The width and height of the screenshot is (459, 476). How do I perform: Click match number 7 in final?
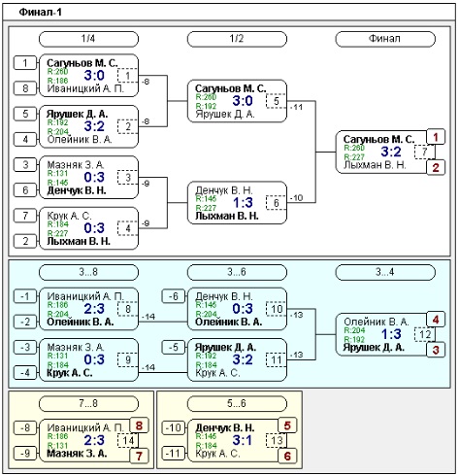[x=424, y=152]
